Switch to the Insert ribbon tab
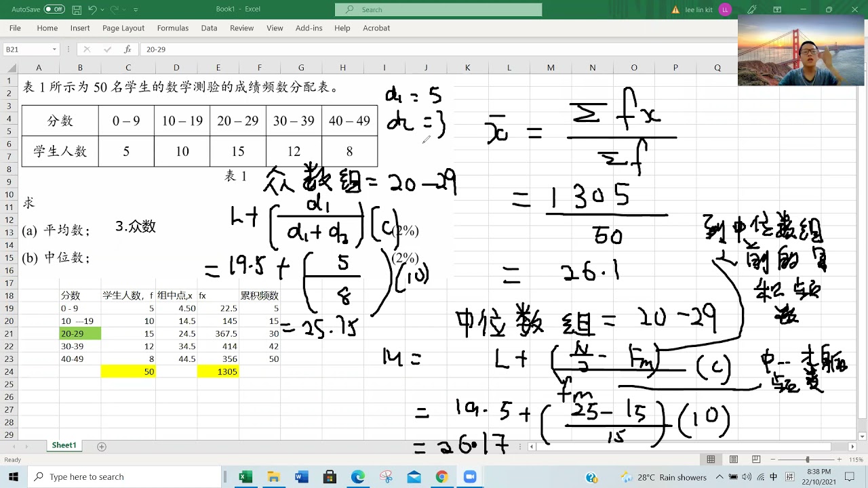The height and width of the screenshot is (488, 868). click(80, 28)
